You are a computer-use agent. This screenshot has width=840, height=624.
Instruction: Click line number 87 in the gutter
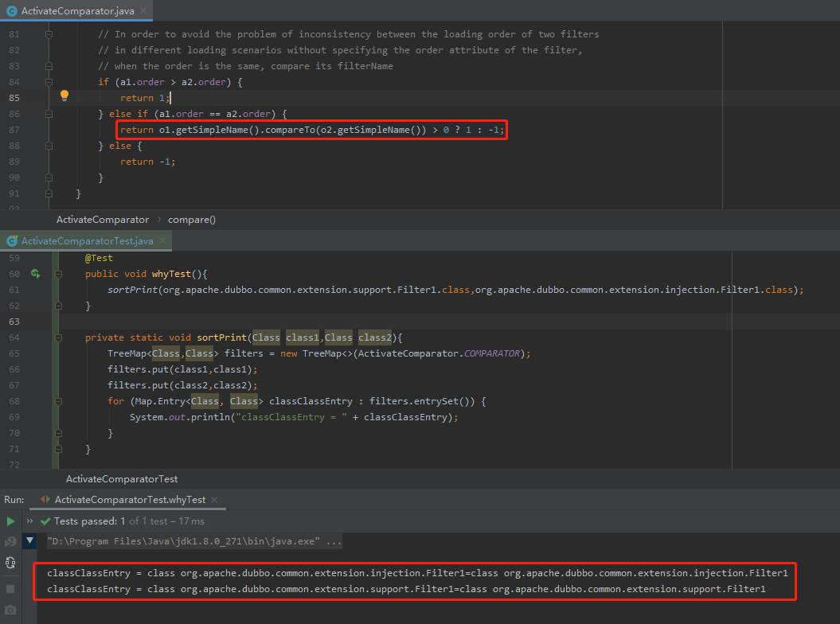coord(14,130)
